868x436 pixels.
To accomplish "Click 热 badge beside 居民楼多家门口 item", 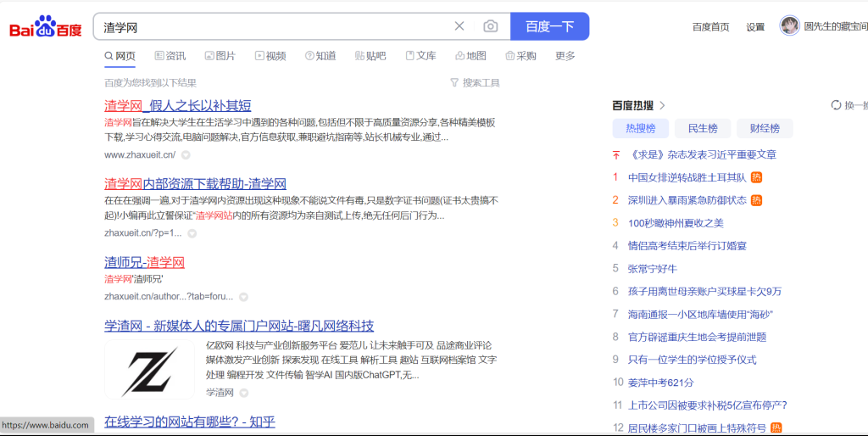I will (776, 428).
